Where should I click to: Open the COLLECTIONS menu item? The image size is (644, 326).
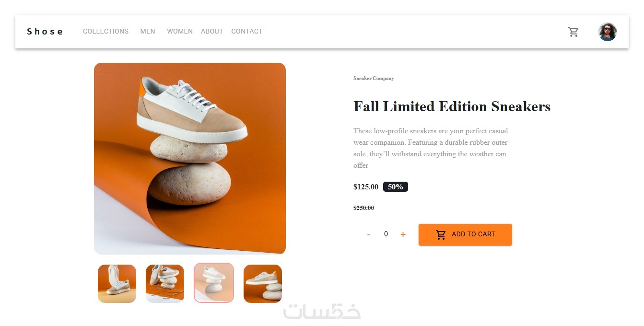tap(105, 32)
